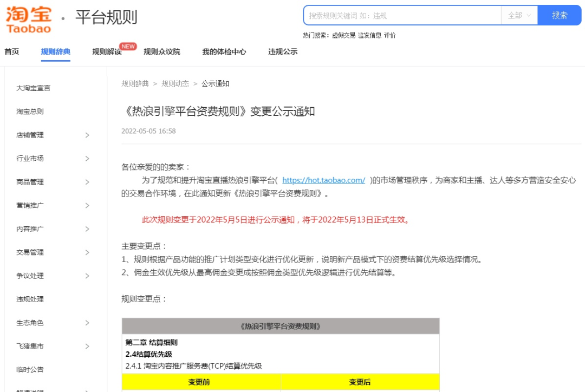Click breadcrumb link 规则动态
Viewport: 585px width, 392px height.
click(x=175, y=84)
